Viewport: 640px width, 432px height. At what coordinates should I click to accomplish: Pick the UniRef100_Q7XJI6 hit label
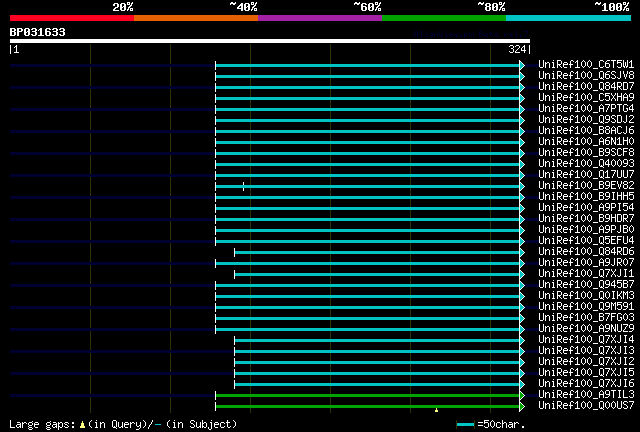click(586, 384)
